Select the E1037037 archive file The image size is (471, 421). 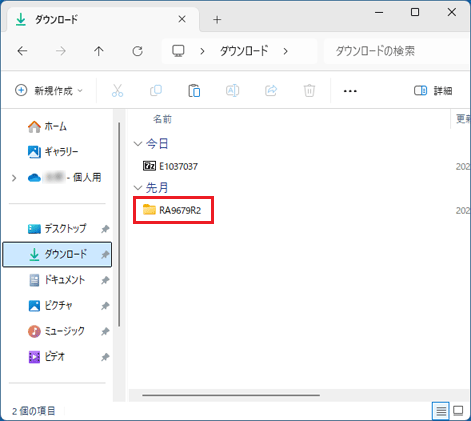point(170,166)
